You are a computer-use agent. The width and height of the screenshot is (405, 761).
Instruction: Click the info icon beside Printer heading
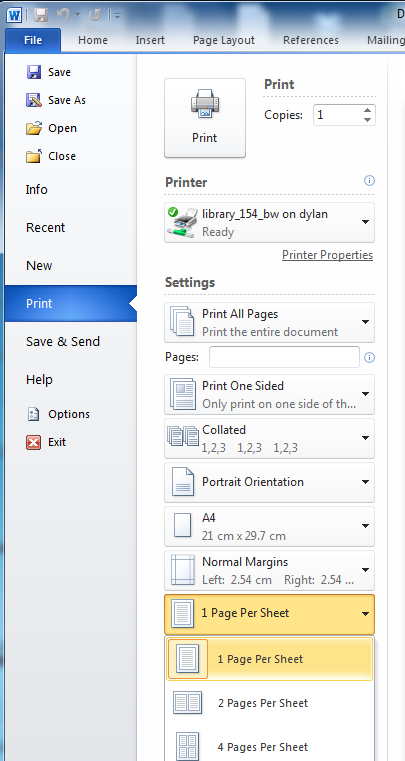tap(370, 181)
